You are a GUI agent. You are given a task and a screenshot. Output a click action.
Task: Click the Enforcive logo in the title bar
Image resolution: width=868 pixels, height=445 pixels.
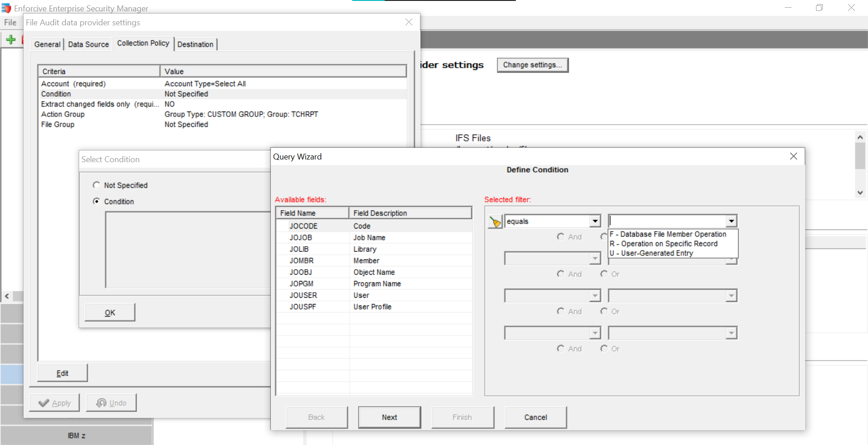(6, 8)
